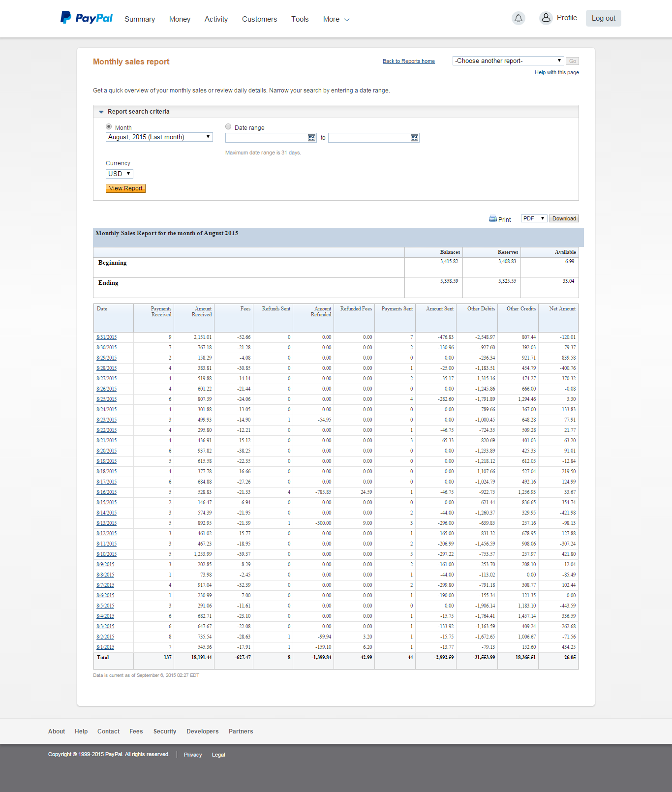Viewport: 672px width, 792px height.
Task: Click the Partners footer link
Action: [241, 731]
